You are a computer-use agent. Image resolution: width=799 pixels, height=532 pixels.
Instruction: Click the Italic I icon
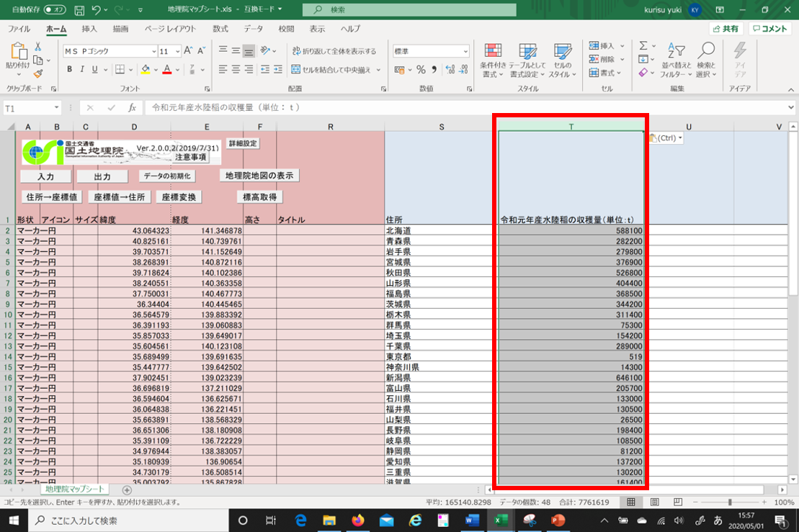point(82,69)
